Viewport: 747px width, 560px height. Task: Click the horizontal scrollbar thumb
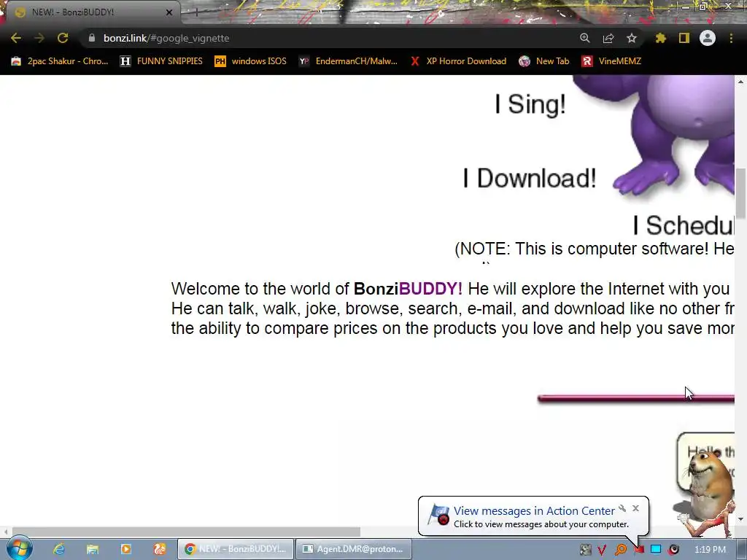186,532
